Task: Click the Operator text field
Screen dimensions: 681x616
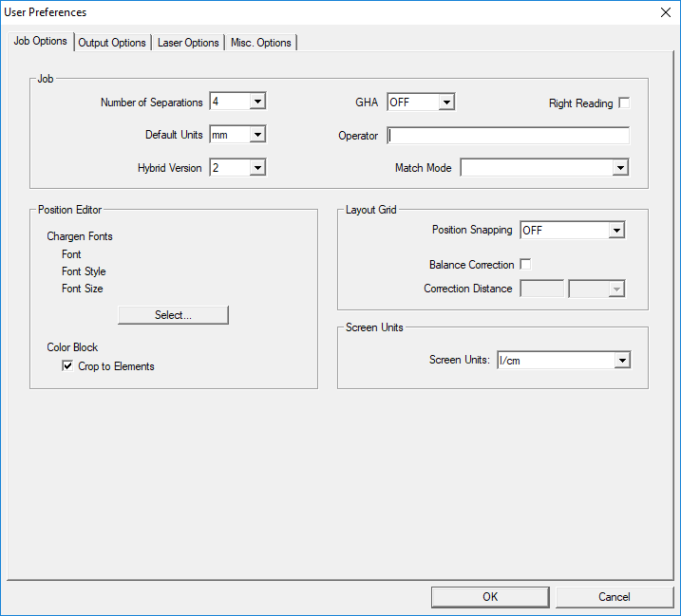Action: tap(508, 136)
